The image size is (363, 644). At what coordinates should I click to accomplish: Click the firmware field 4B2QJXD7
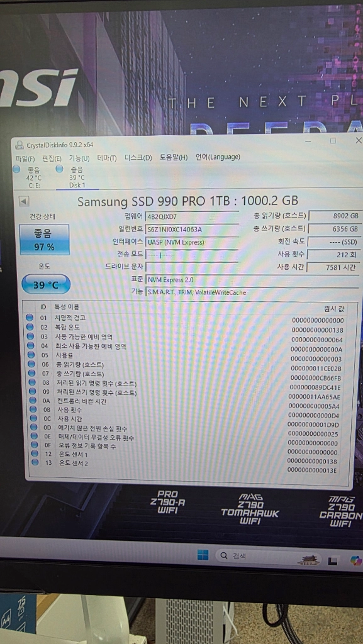[x=192, y=216]
